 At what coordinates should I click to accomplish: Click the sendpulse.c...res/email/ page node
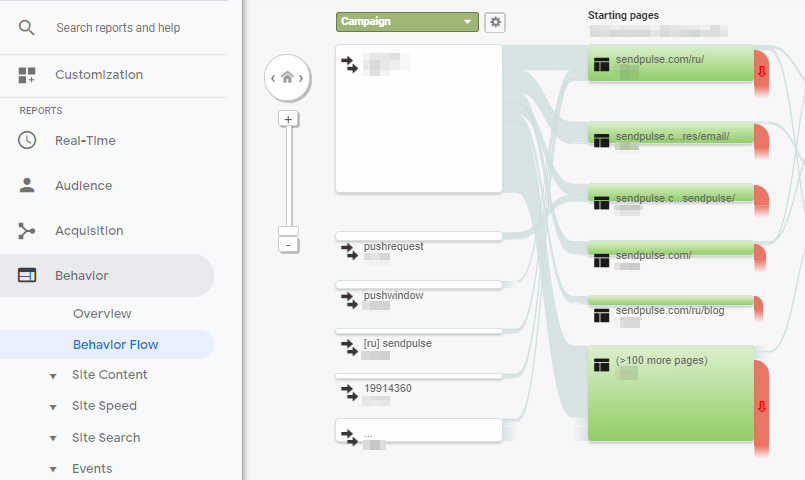(670, 133)
